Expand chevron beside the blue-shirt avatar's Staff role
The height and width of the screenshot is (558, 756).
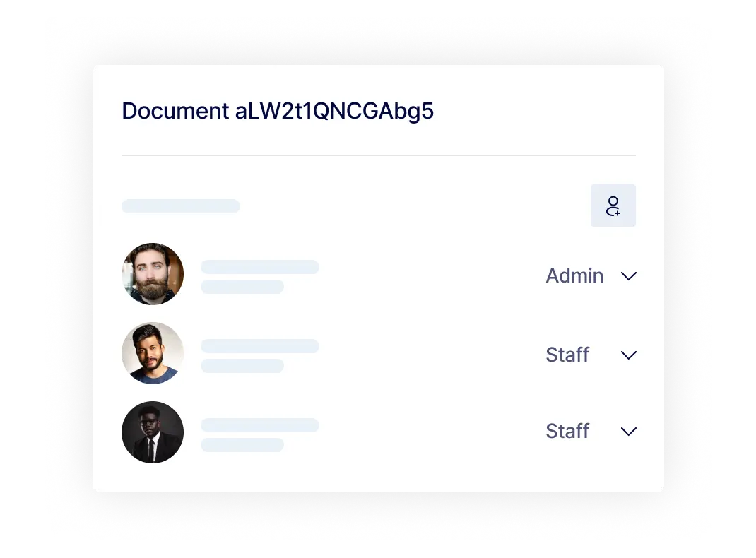629,355
